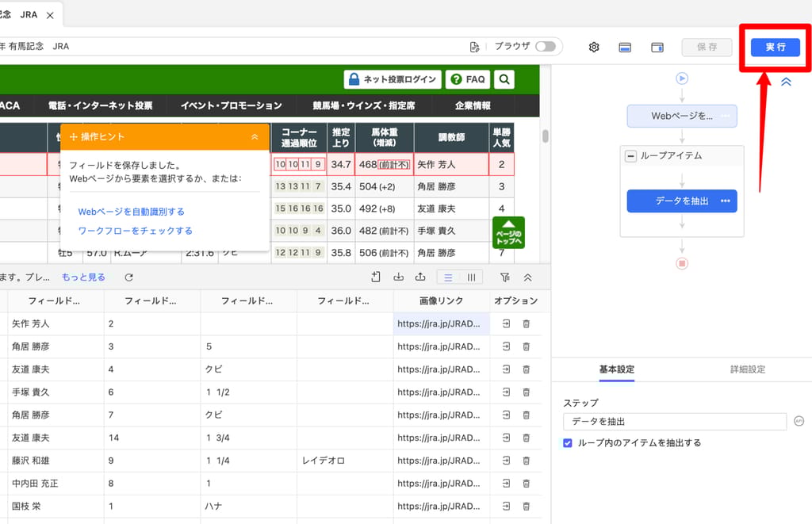This screenshot has width=812, height=524.
Task: Click the workflow end stop node
Action: [x=682, y=263]
